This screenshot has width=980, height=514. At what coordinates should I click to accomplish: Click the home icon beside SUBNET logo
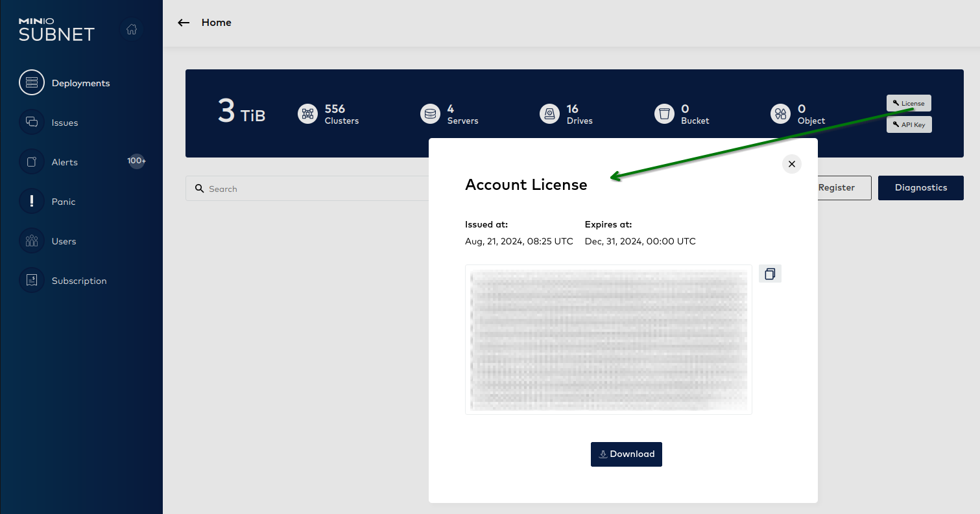click(132, 29)
